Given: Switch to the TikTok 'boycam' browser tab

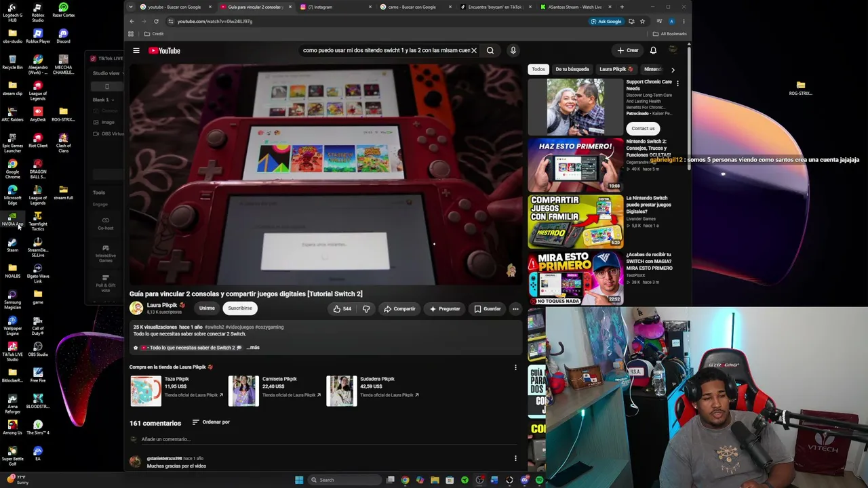Looking at the screenshot, I should click(x=495, y=7).
